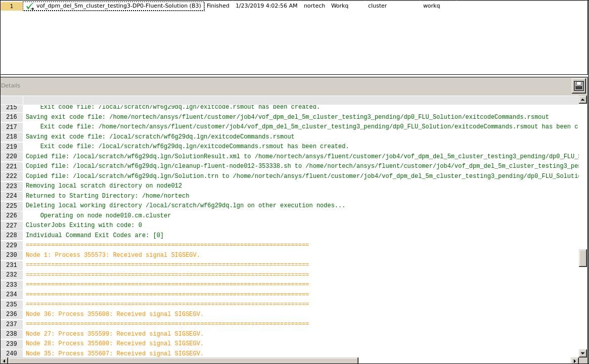Click the log scrollbar down arrow
The width and height of the screenshot is (589, 364).
click(x=582, y=353)
